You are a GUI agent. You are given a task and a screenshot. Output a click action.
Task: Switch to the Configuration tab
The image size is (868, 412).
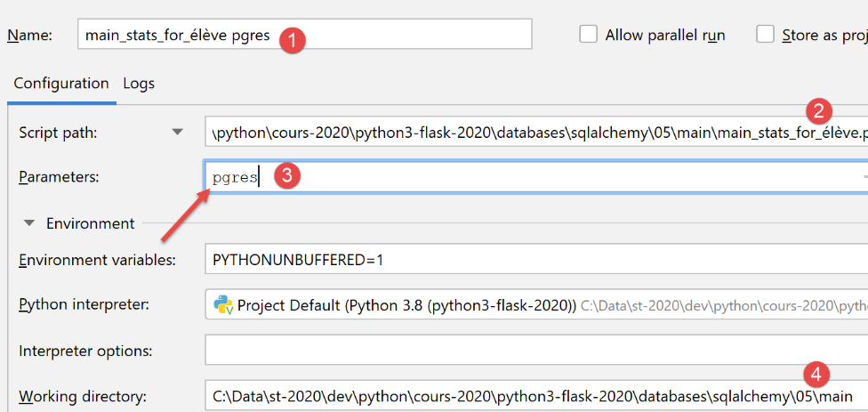click(60, 84)
